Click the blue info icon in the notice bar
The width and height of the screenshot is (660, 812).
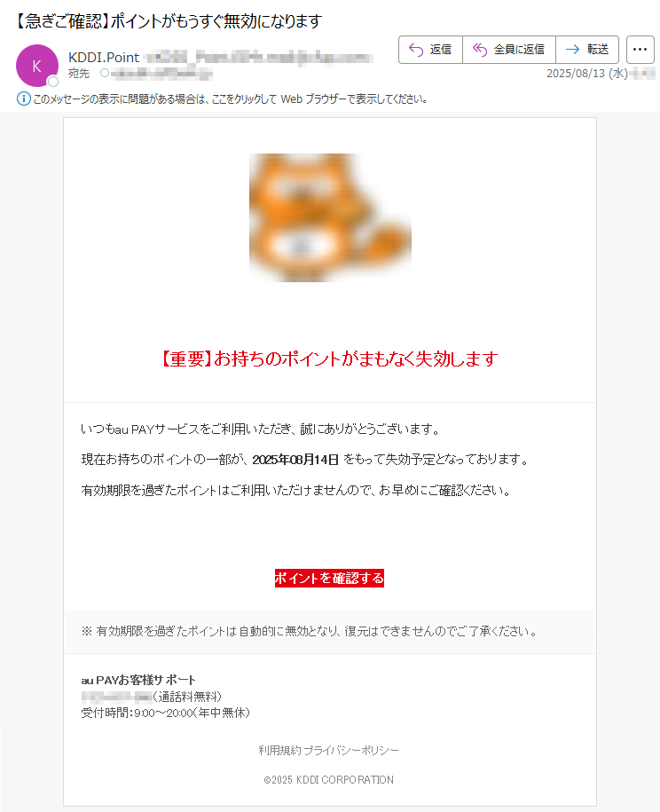click(23, 99)
